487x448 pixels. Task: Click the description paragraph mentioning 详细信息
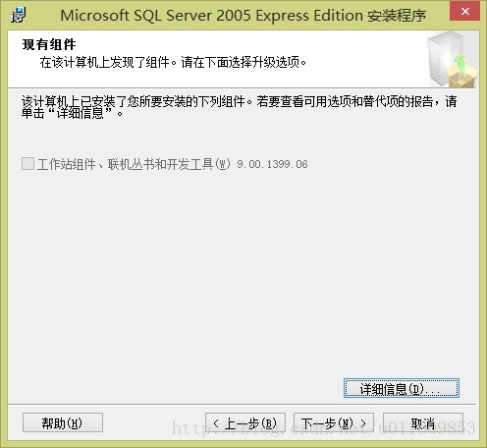point(239,107)
